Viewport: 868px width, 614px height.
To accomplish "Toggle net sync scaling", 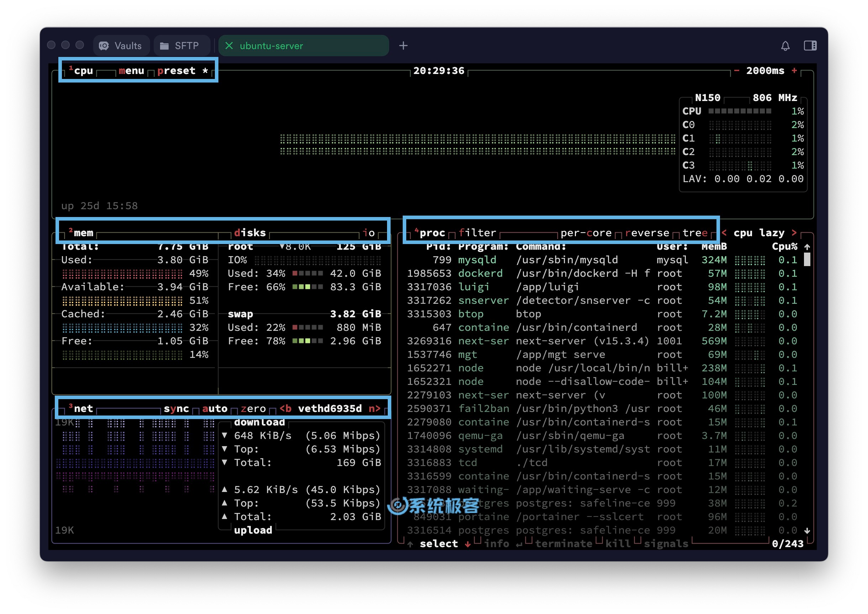I will click(176, 408).
